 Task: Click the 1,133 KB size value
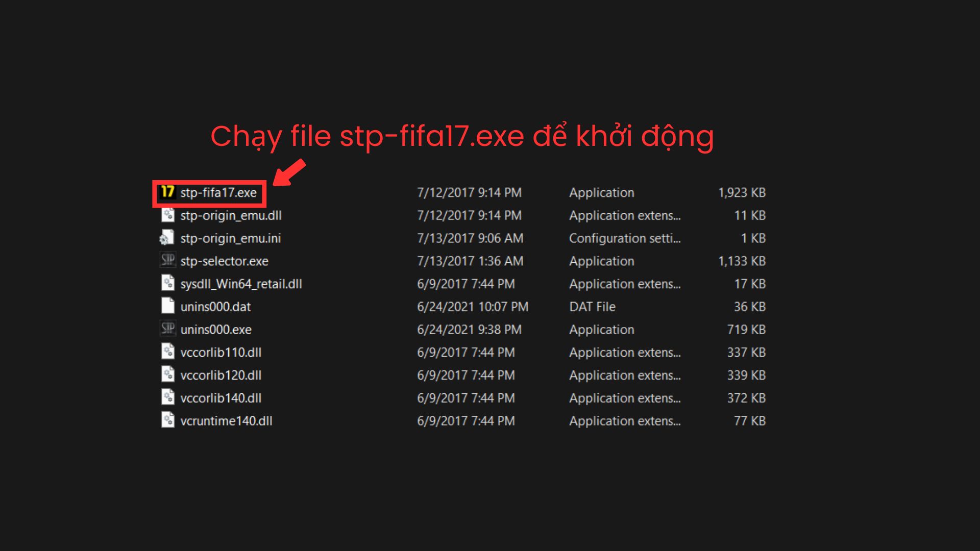[x=742, y=261]
